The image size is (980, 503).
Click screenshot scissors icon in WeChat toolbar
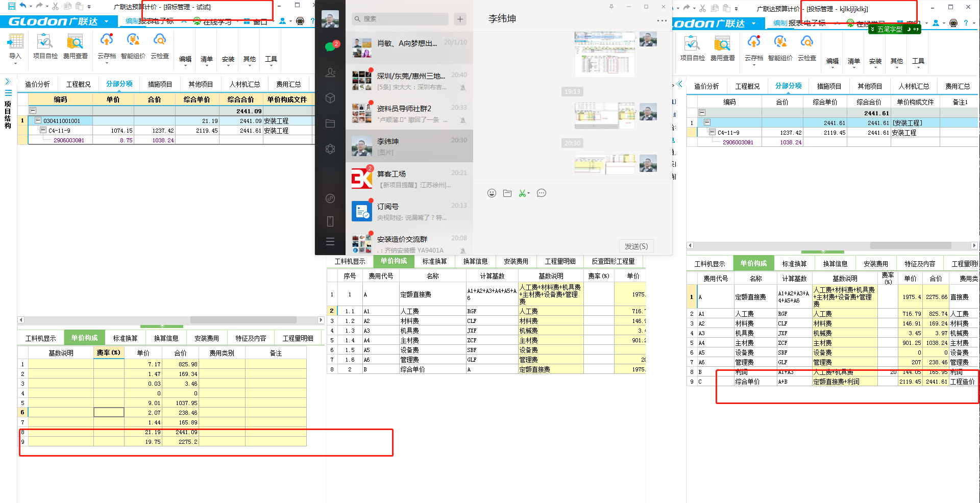pos(523,193)
